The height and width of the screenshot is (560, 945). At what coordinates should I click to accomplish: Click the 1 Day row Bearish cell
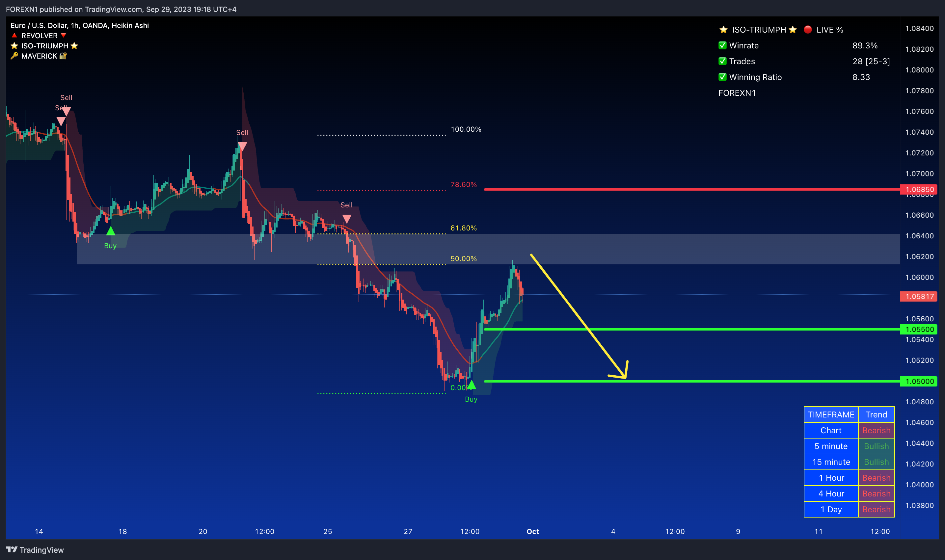click(876, 510)
